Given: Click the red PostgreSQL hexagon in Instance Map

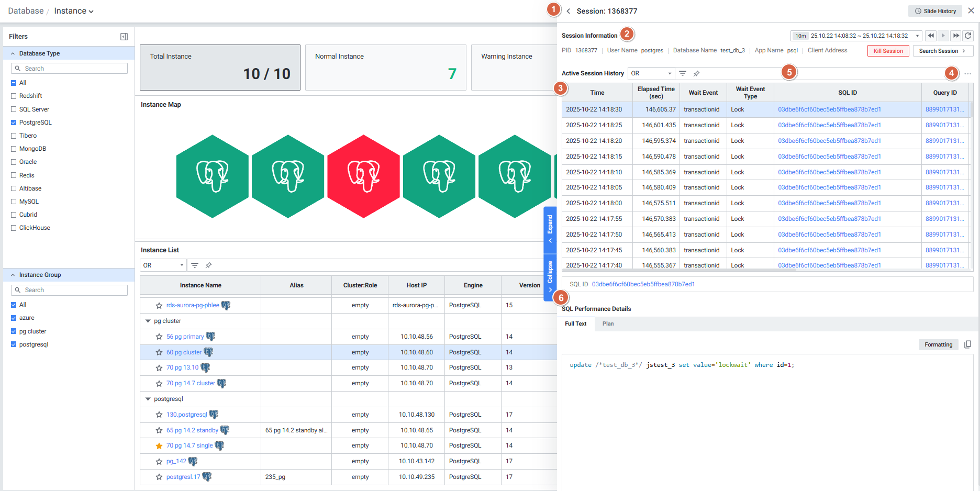Looking at the screenshot, I should click(x=363, y=176).
